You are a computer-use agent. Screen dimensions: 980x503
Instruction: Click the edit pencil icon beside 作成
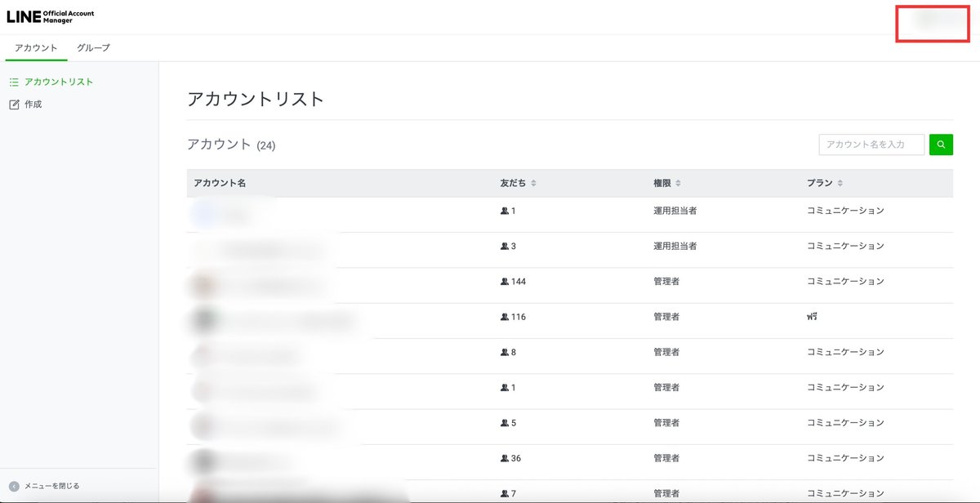14,105
